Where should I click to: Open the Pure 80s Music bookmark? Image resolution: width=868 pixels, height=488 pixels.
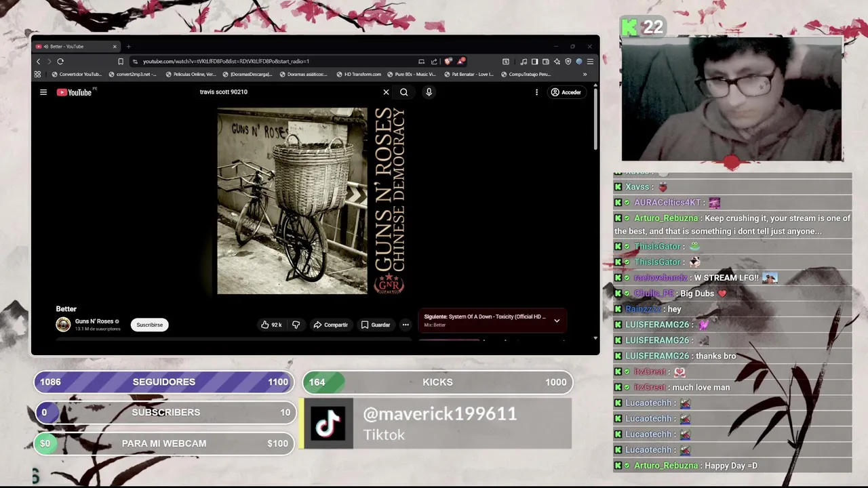click(412, 75)
